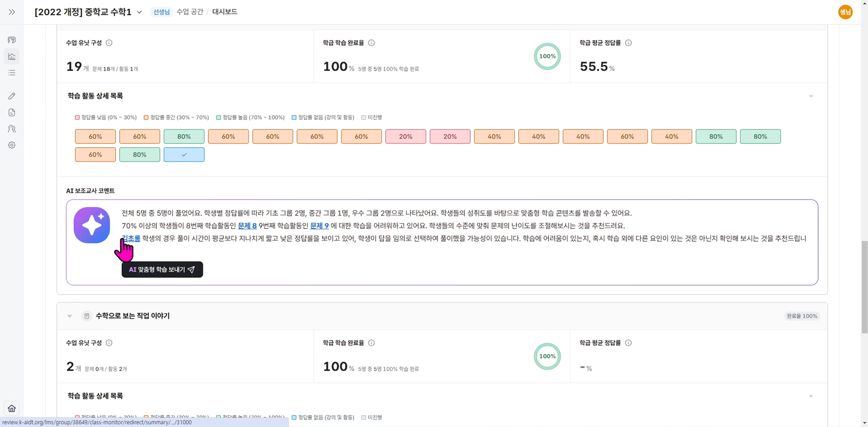Click the AI 보조교사 코멘트 heading
Screen dimensions: 868x427
coord(90,191)
